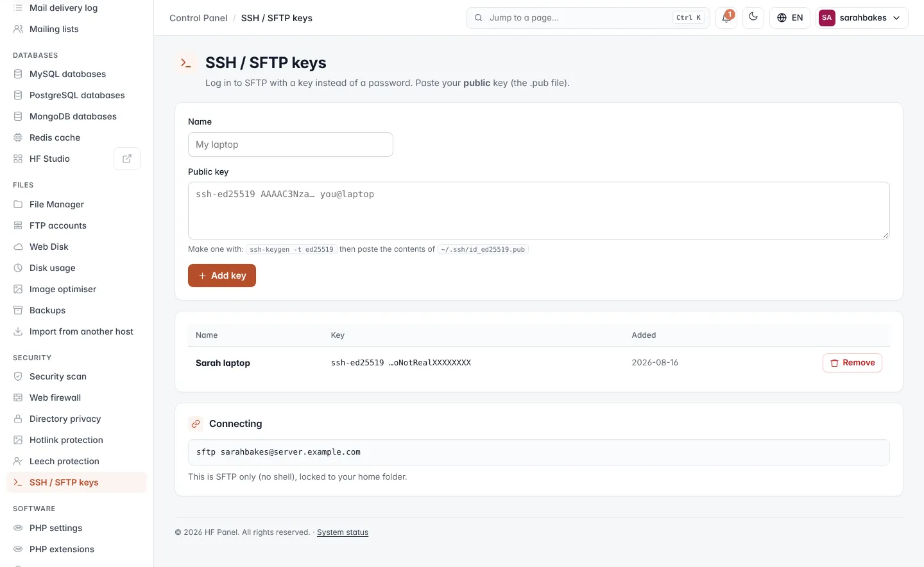Open Mailing lists

76,29
